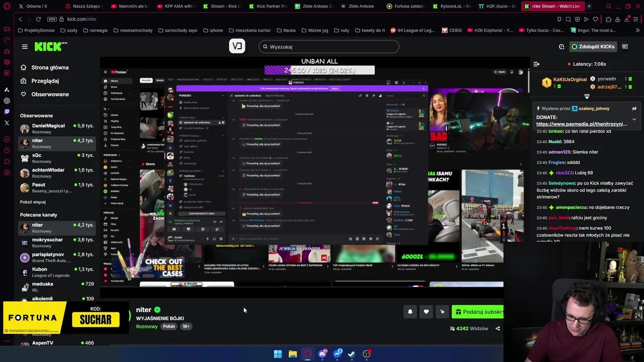Share the stream via share icon
644x362 pixels.
pyautogui.click(x=498, y=328)
